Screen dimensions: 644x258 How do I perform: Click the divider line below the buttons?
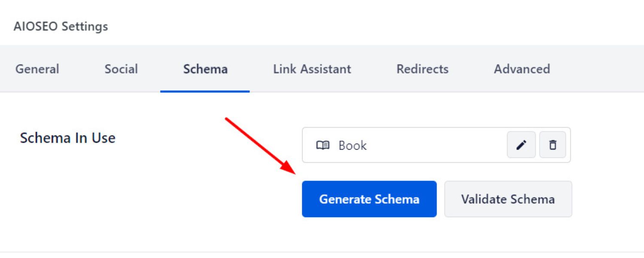[x=322, y=252]
